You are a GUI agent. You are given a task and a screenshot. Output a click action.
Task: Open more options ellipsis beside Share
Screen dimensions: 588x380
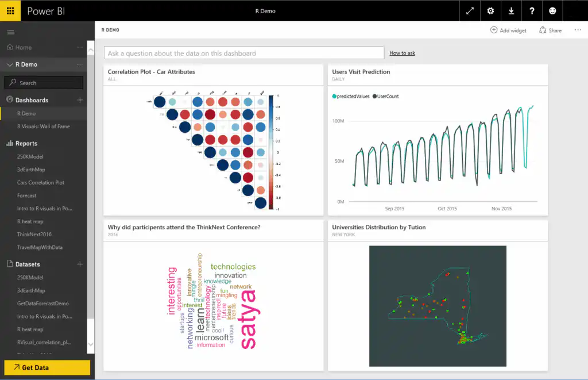tap(578, 30)
